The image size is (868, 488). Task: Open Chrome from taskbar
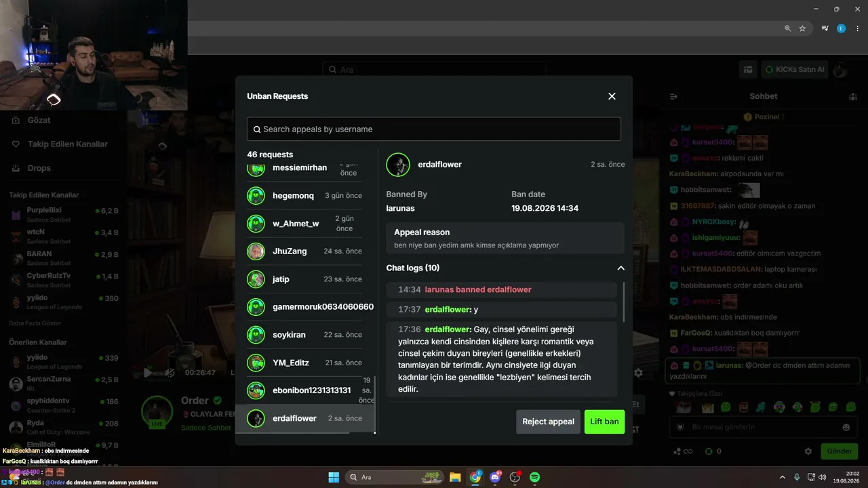(475, 477)
